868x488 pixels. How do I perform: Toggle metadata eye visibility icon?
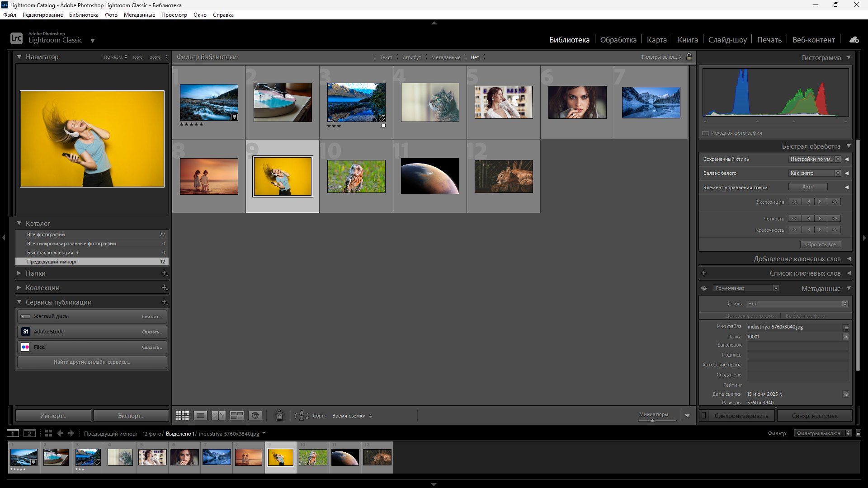click(x=704, y=288)
